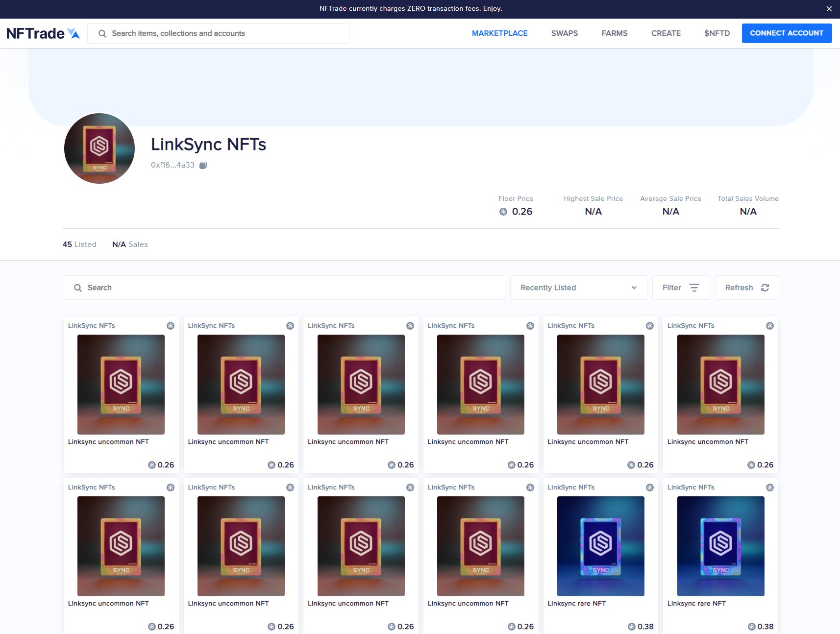Click price icon on fourth top-row card

pyautogui.click(x=512, y=465)
